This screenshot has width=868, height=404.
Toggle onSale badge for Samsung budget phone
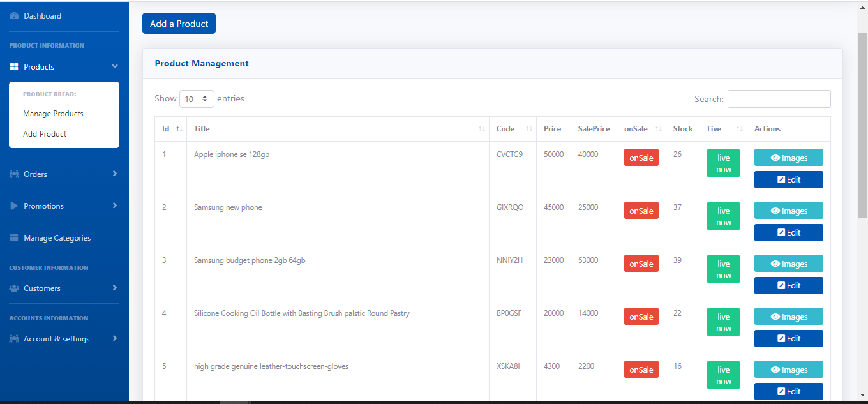(x=641, y=264)
